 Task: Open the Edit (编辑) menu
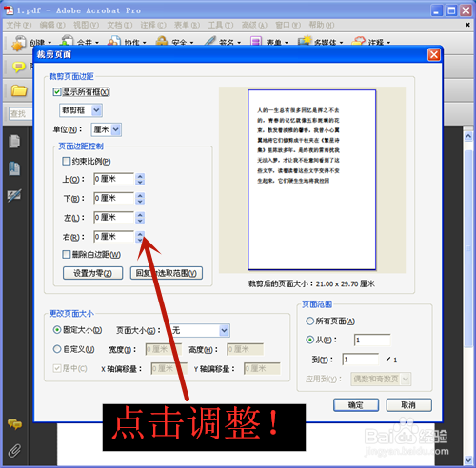(52, 25)
